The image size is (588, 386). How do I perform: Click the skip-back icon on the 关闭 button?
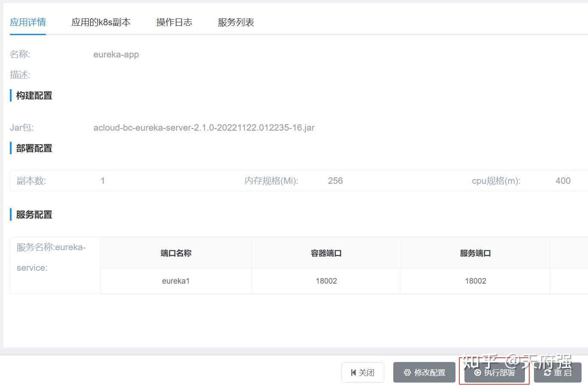point(353,372)
